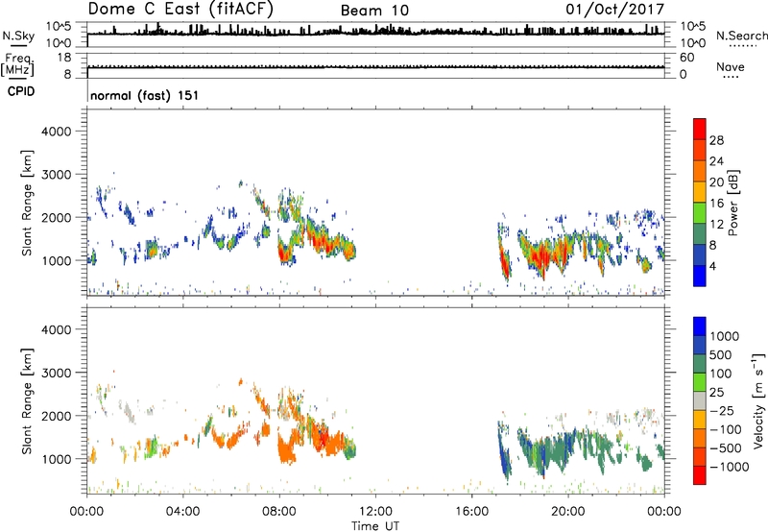Click the 'Velocity [m s-1]' colorbar title
This screenshot has height=532, width=768.
[x=758, y=400]
